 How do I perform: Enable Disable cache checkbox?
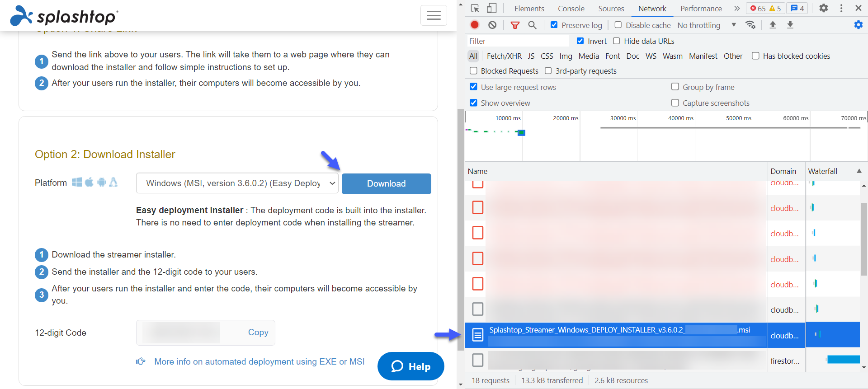(618, 25)
